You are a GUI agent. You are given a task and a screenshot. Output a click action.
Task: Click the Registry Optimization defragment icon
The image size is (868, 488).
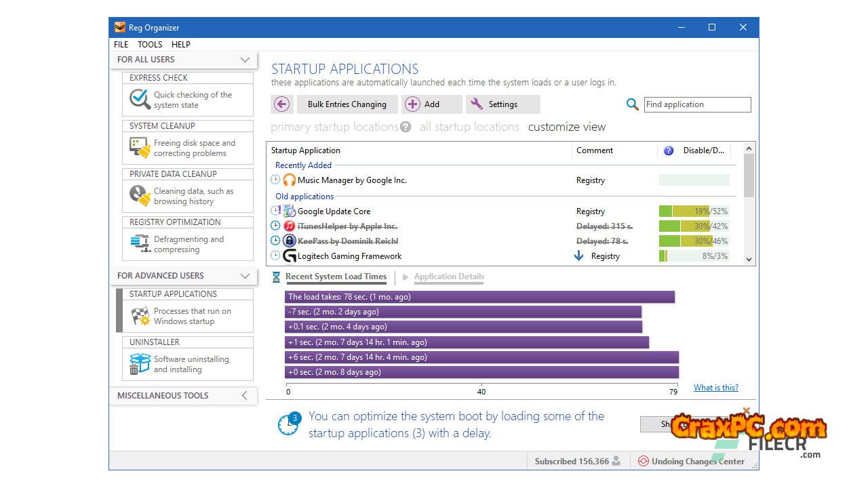140,244
